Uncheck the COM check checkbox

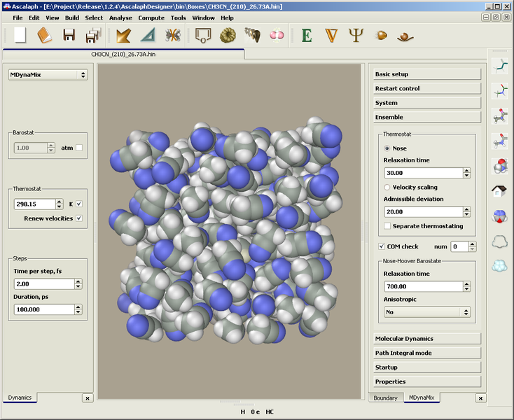pos(382,246)
